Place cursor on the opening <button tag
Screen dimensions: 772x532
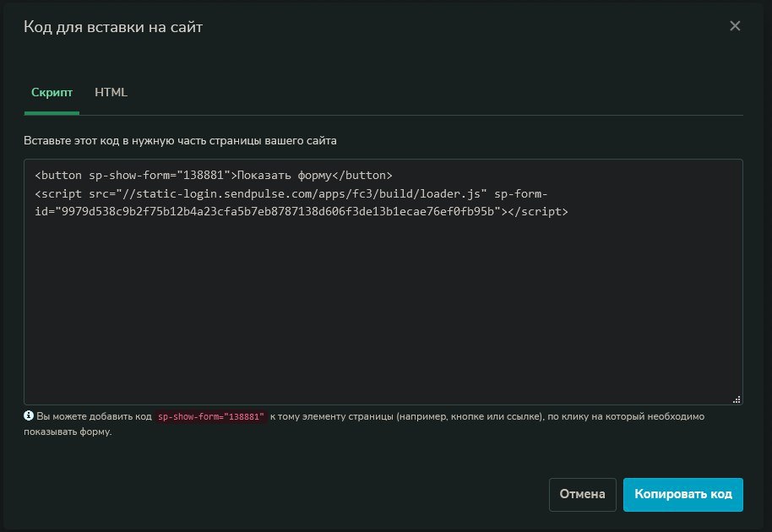(x=58, y=175)
